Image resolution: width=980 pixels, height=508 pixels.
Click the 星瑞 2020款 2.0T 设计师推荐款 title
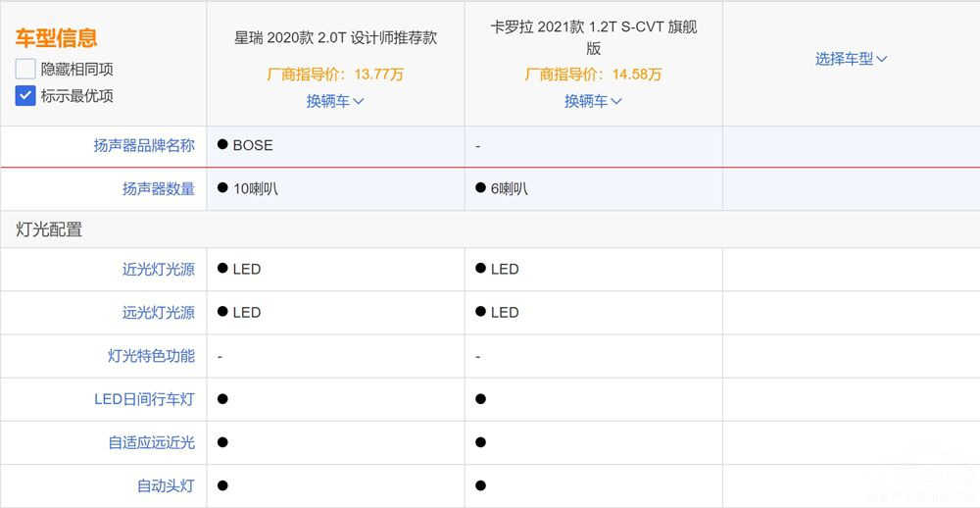335,38
